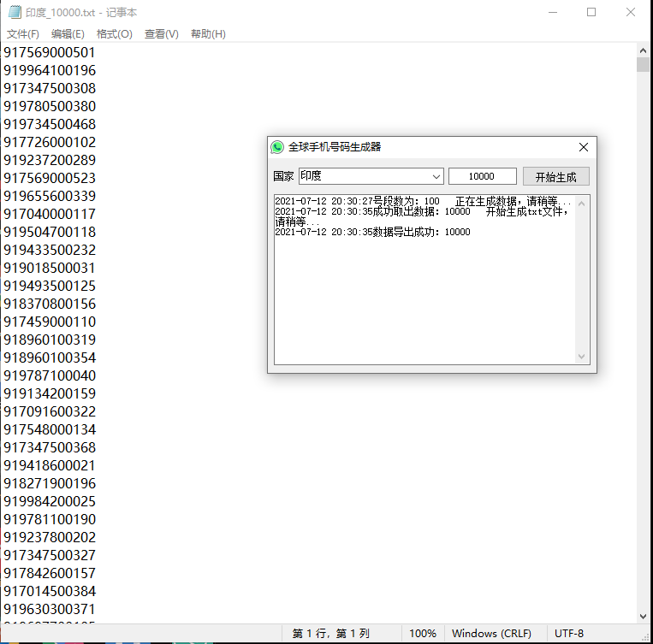Click the WhatsApp-style icon of the generator dialog
Image resolution: width=653 pixels, height=644 pixels.
coord(277,147)
